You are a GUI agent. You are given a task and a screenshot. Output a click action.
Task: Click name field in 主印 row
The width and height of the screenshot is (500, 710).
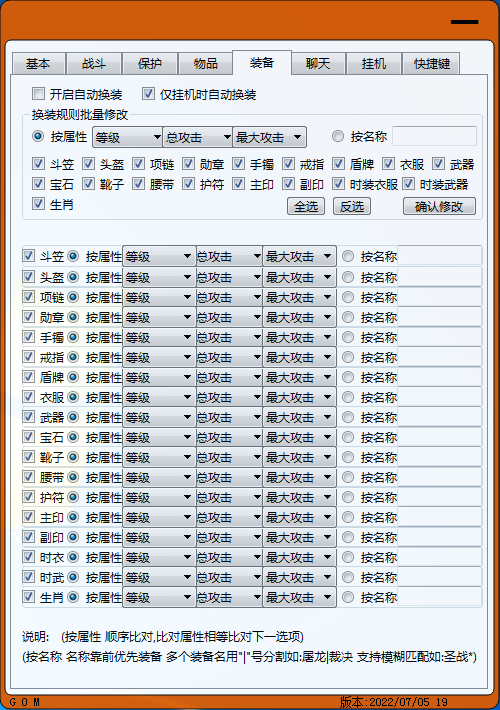439,517
